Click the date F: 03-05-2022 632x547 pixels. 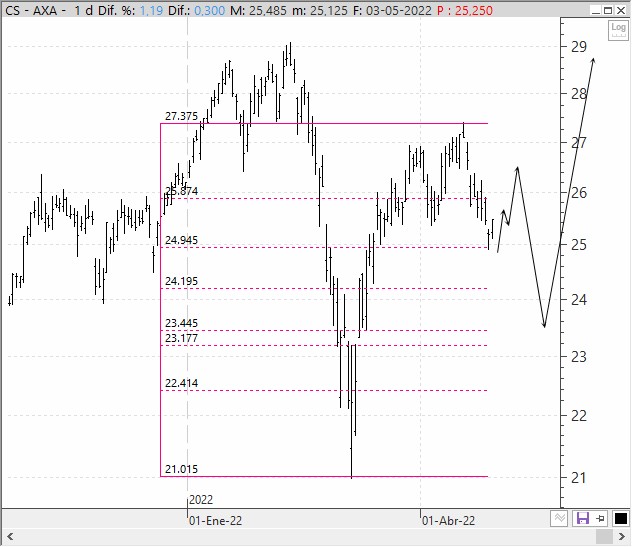pyautogui.click(x=392, y=10)
